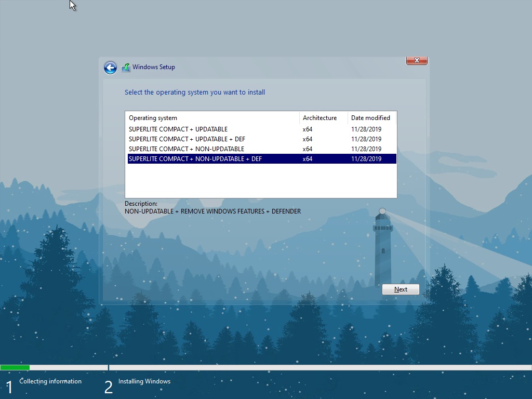This screenshot has width=532, height=399.
Task: Click the date in the first UPDATABLE row
Action: [x=366, y=129]
